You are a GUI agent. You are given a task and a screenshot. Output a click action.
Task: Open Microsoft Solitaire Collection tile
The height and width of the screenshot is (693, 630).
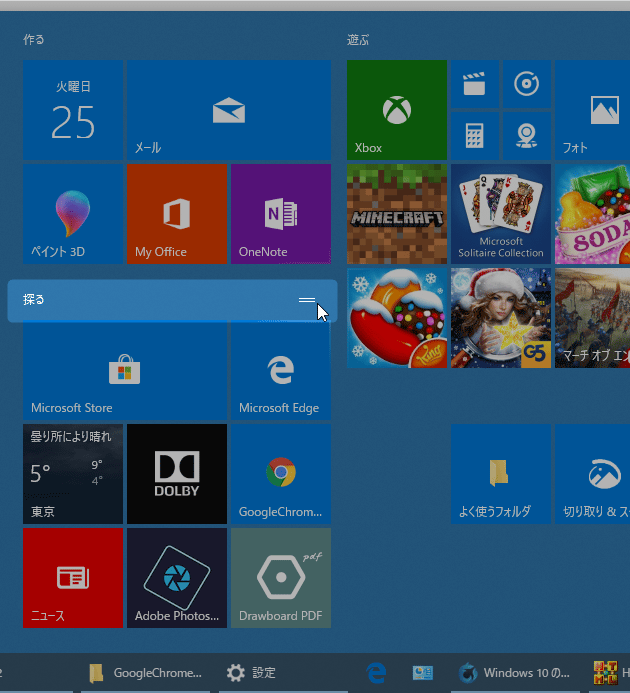(x=501, y=214)
